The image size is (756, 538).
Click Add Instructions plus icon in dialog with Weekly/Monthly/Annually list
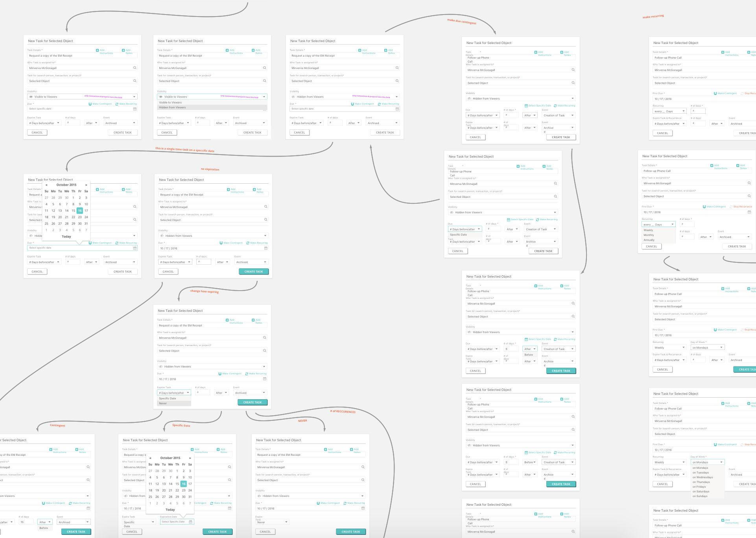[x=712, y=166]
